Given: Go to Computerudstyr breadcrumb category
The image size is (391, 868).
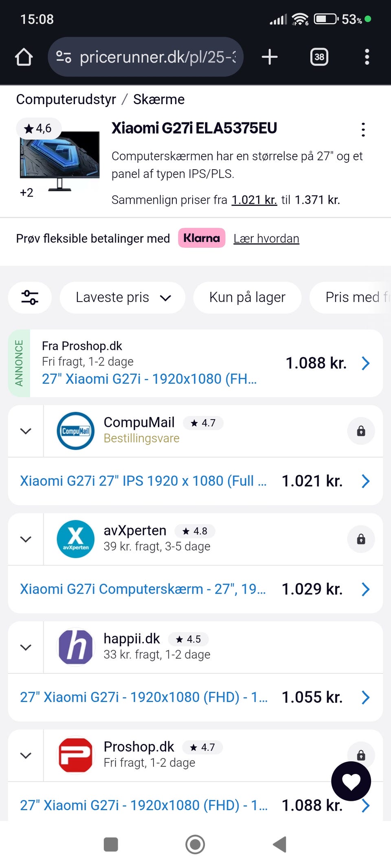Looking at the screenshot, I should click(x=66, y=99).
